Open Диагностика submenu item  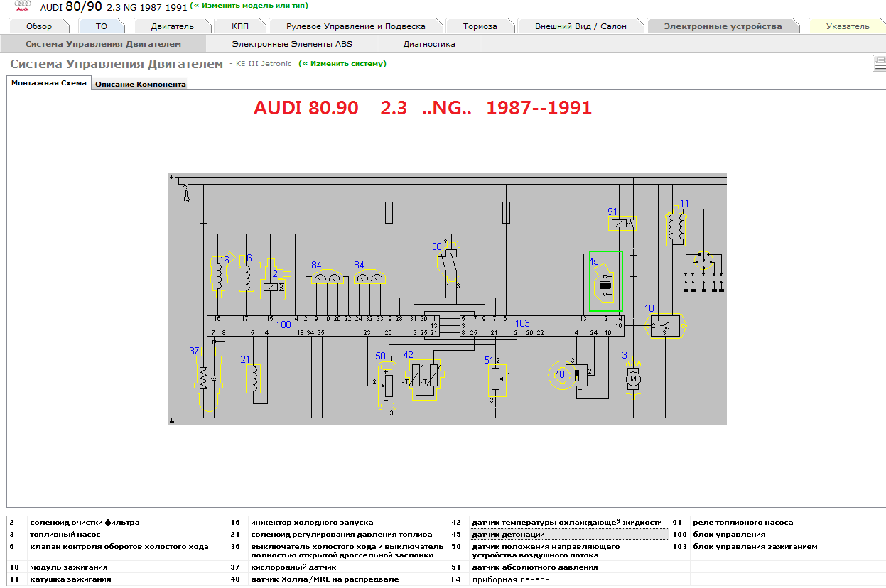tap(429, 44)
